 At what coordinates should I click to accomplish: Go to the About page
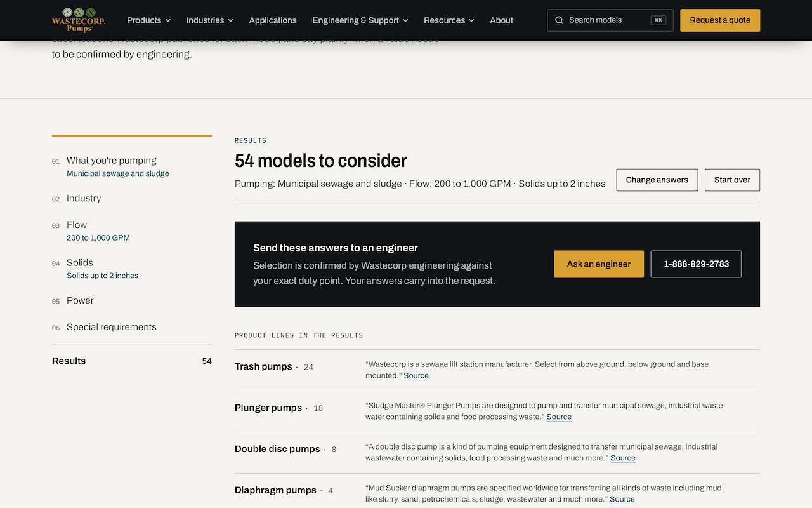tap(501, 20)
